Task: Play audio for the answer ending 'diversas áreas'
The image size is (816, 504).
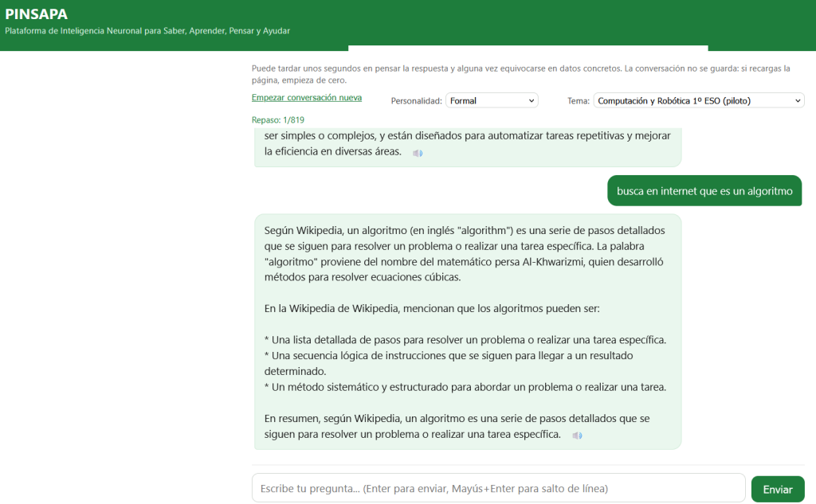Action: pyautogui.click(x=418, y=153)
